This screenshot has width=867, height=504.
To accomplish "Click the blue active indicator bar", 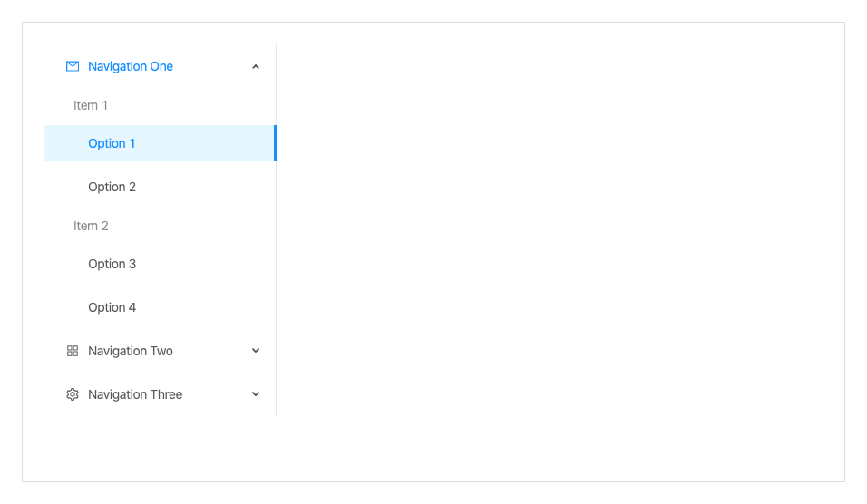I will pyautogui.click(x=275, y=143).
